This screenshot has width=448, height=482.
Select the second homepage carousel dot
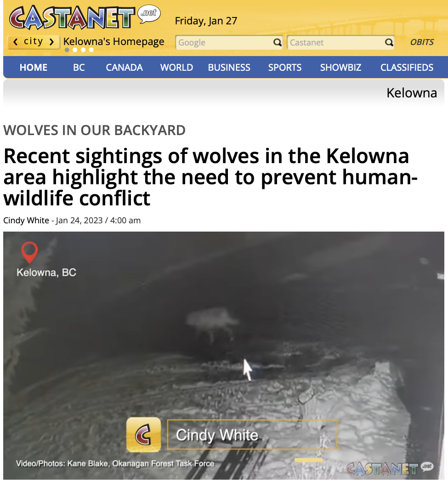tap(75, 50)
